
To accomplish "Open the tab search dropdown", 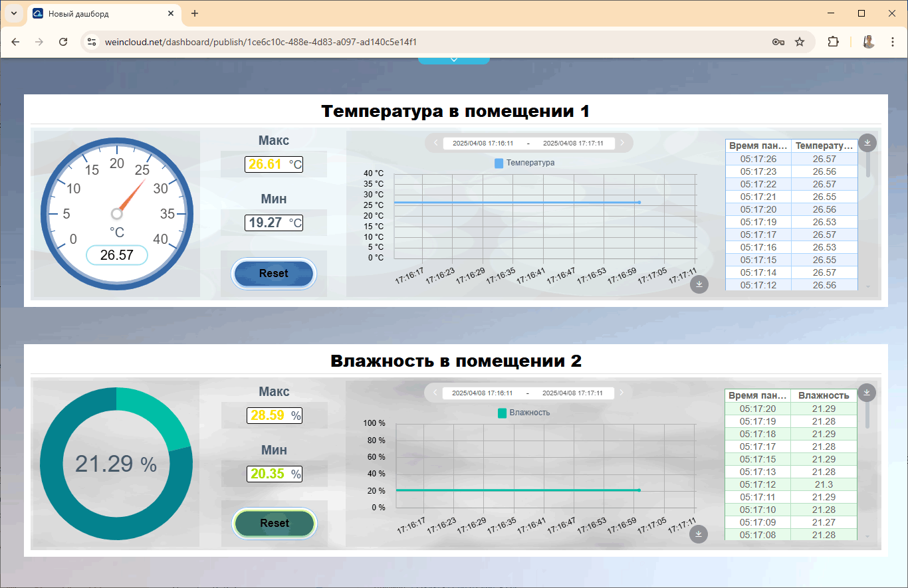I will point(13,13).
